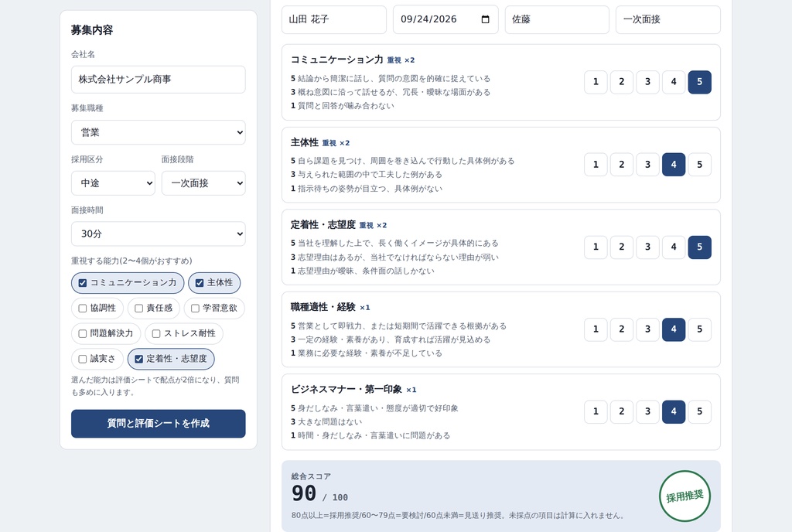The image size is (792, 532).
Task: Click text 大きな問題はない
Action: point(329,421)
